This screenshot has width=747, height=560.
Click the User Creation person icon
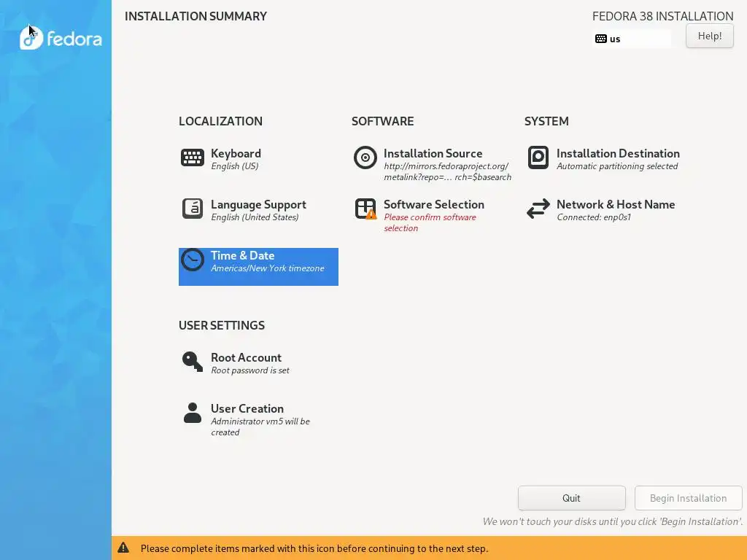click(x=193, y=413)
